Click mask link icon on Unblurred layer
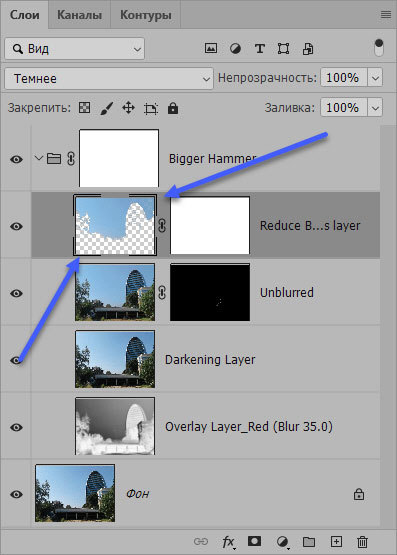 162,292
